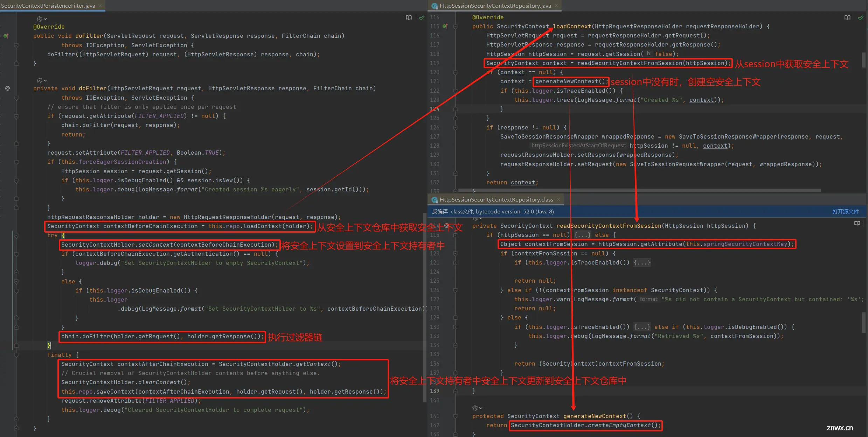Click the @Override annotation on line 114

tap(488, 17)
